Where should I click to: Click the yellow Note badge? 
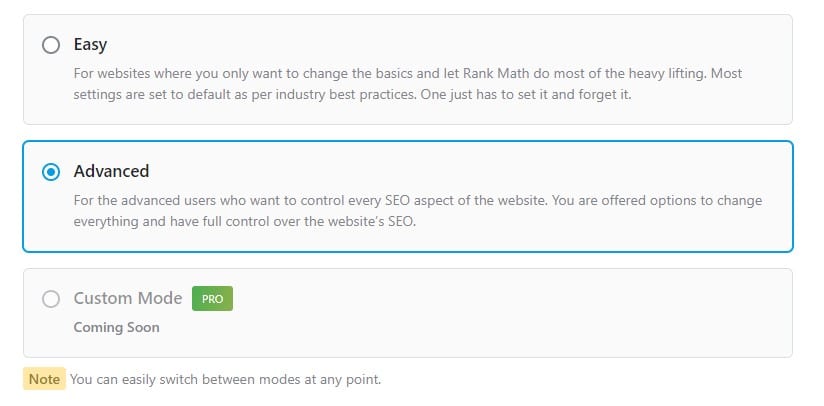tap(44, 379)
